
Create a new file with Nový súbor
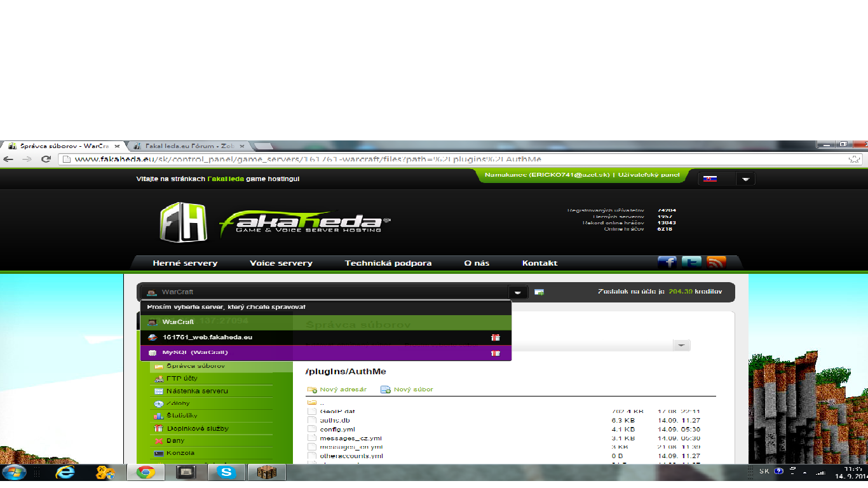tap(413, 390)
